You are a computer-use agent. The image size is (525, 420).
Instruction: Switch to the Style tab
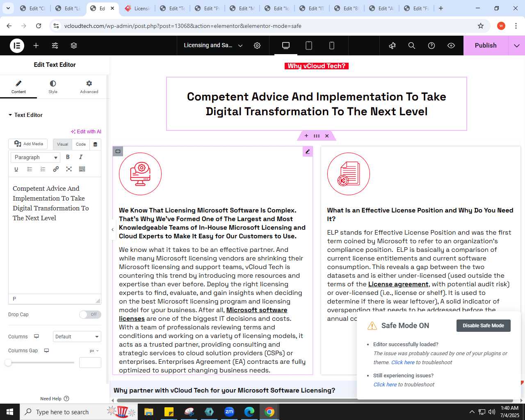click(x=53, y=87)
